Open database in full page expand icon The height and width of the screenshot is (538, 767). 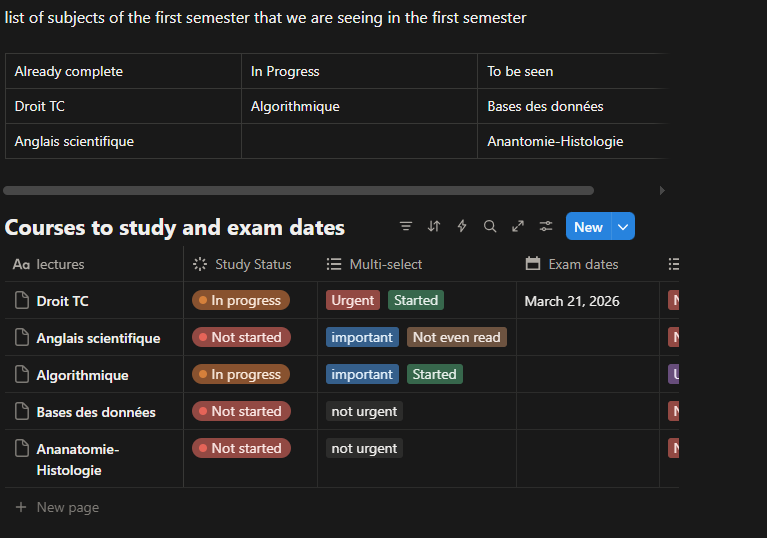[x=518, y=226]
